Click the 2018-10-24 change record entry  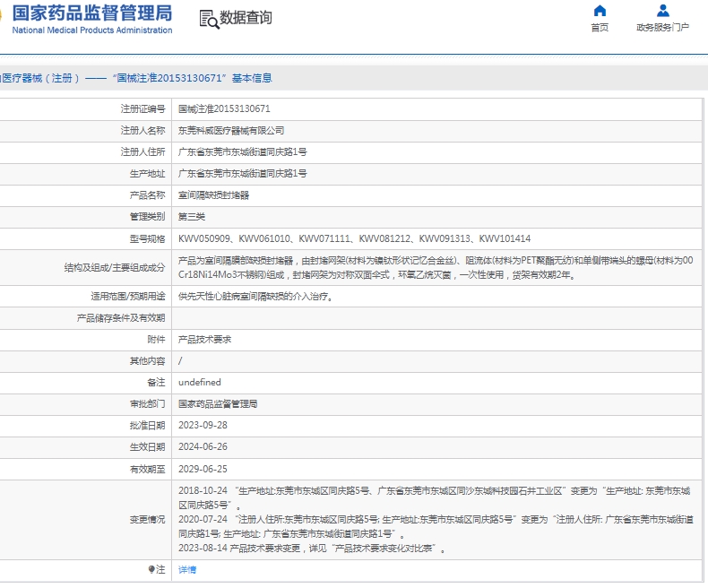tap(435, 497)
